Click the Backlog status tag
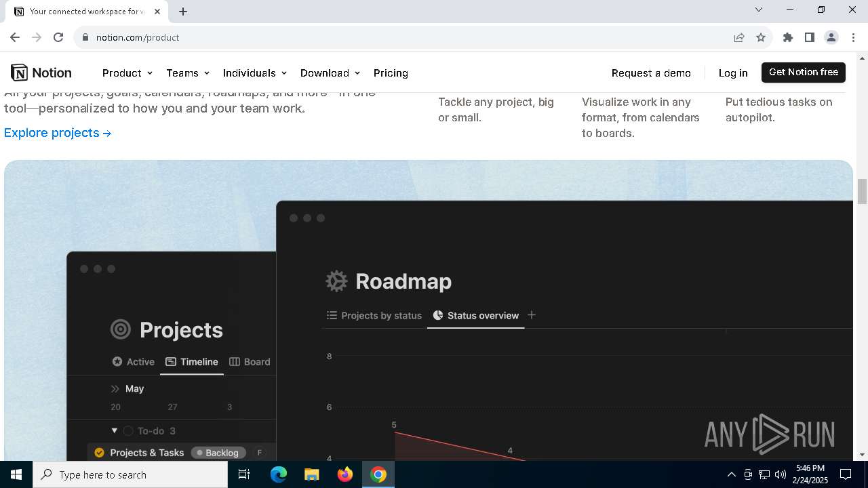This screenshot has height=488, width=868. point(218,453)
